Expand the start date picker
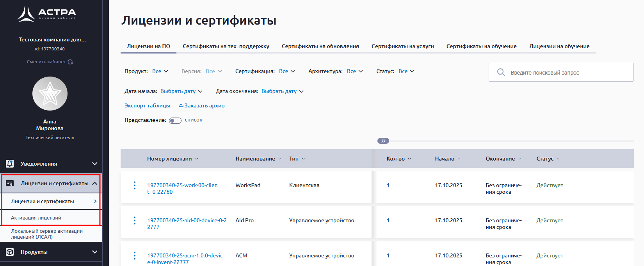Viewport: 644px width, 266px height. click(x=181, y=91)
